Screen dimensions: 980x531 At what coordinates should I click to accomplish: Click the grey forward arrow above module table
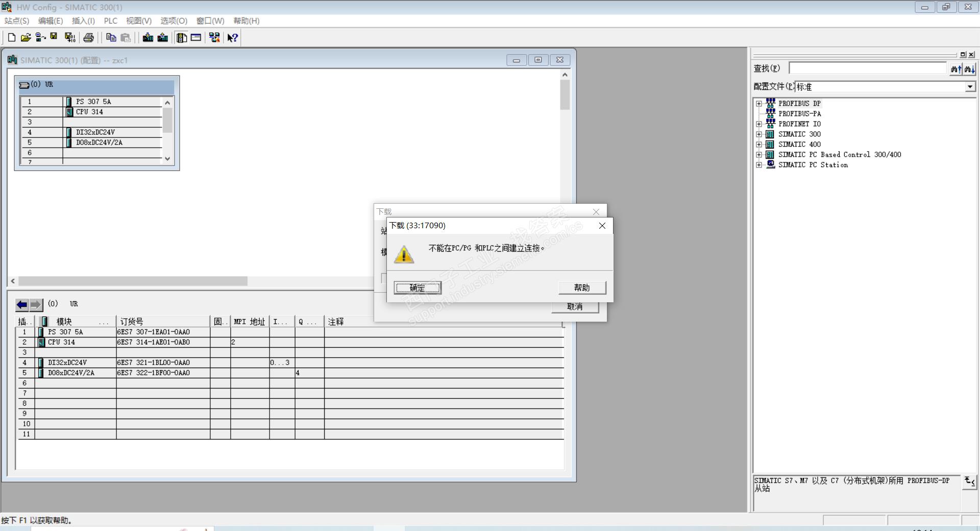36,305
